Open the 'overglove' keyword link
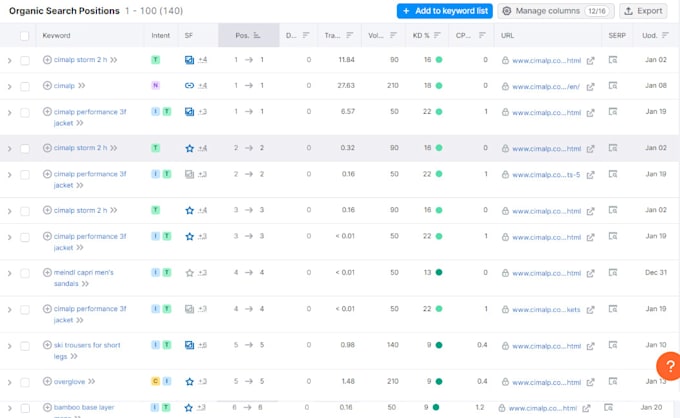680x418 pixels. point(69,382)
